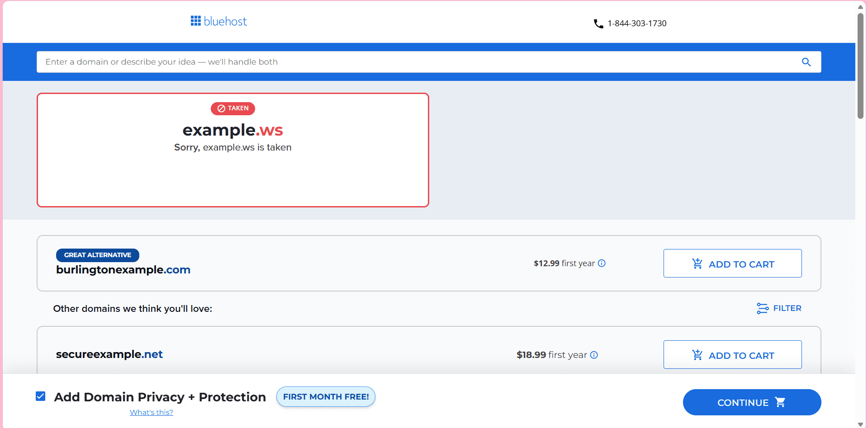Click cart icon on the Continue button
868x428 pixels.
coord(780,402)
